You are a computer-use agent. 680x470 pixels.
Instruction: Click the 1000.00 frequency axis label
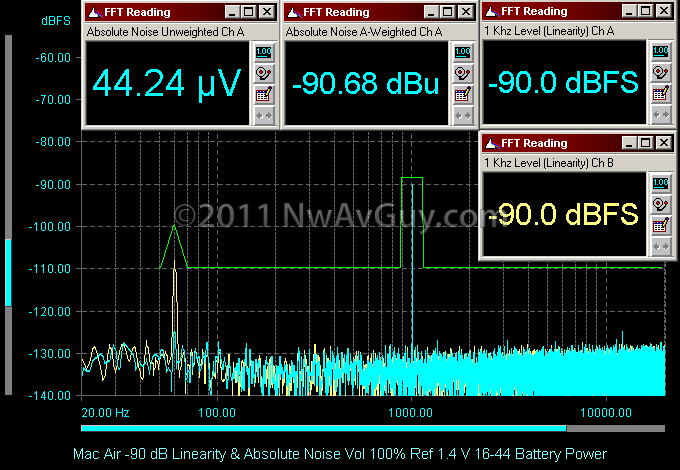410,412
